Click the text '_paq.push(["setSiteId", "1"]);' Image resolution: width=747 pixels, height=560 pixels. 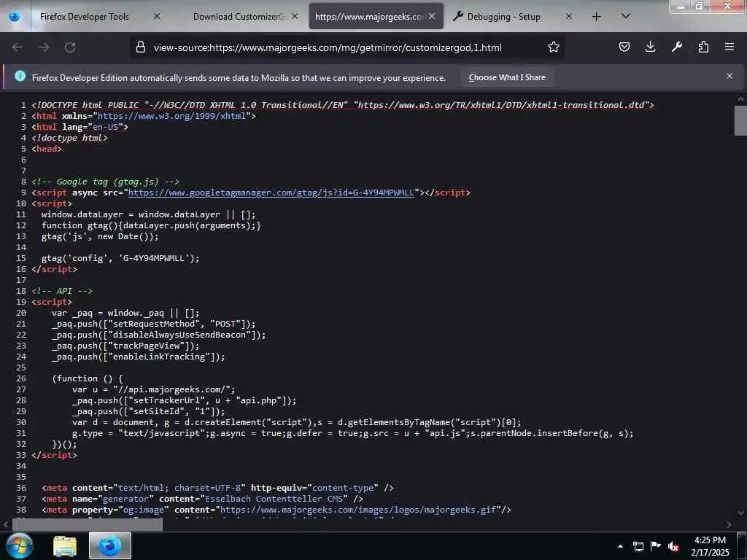[149, 411]
